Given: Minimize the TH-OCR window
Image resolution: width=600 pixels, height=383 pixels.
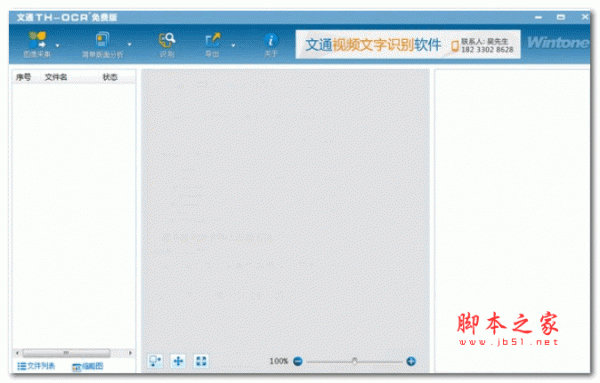Looking at the screenshot, I should (x=538, y=17).
